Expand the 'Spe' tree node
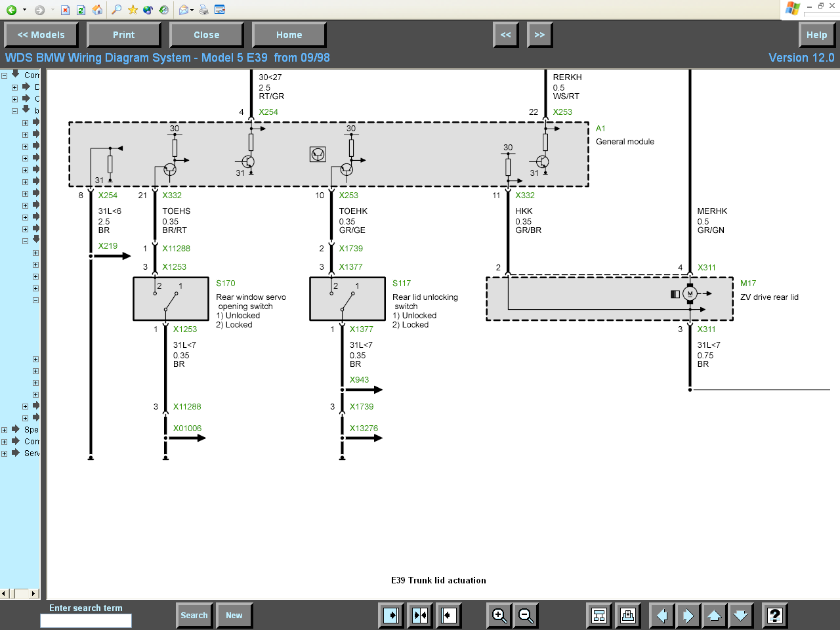Screen dimensions: 840x630 click(4, 430)
